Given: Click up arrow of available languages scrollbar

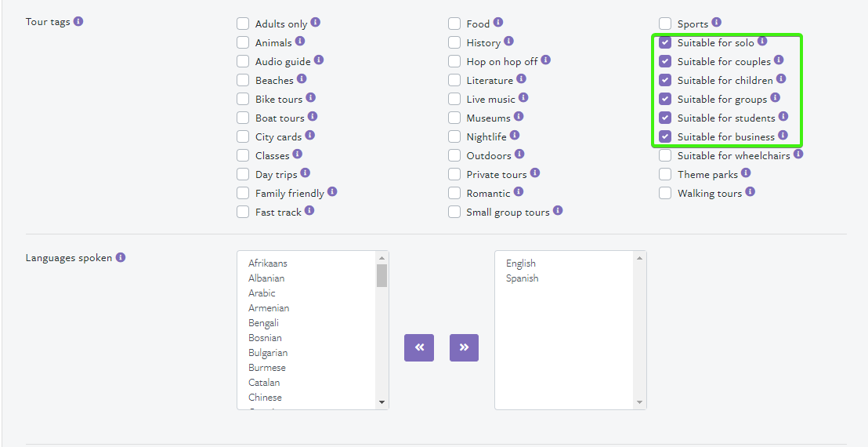Looking at the screenshot, I should click(382, 257).
